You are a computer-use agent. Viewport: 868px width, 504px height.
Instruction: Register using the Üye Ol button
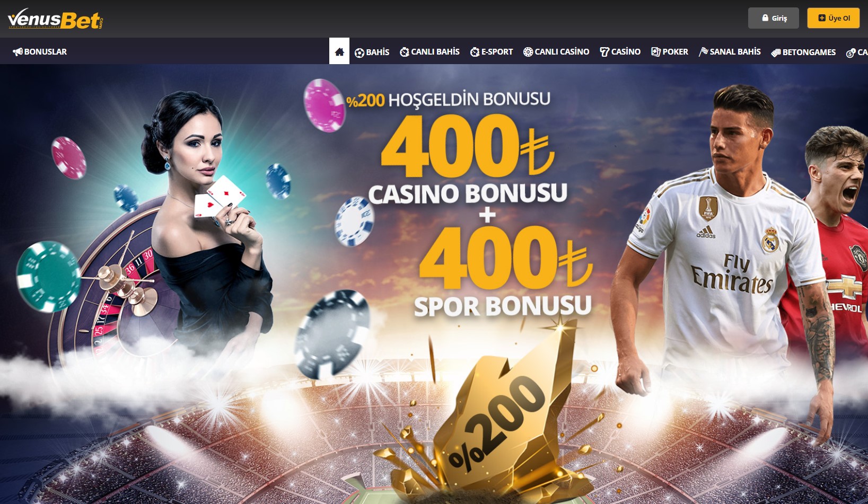click(834, 18)
